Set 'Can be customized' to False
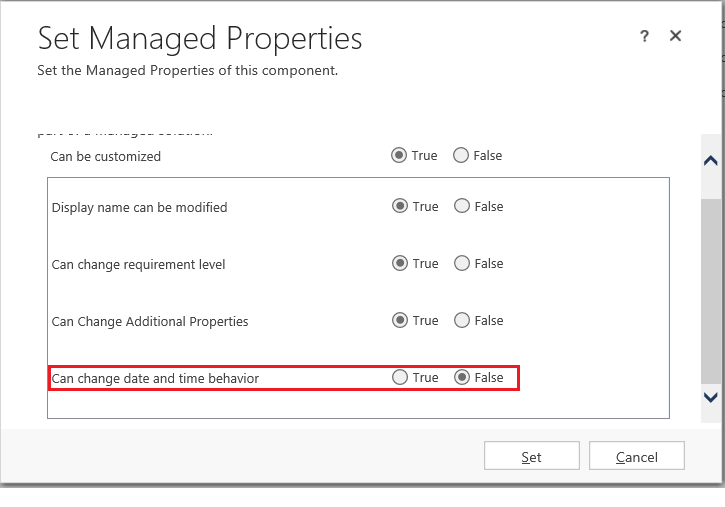Screen dimensions: 725x507 coord(461,156)
